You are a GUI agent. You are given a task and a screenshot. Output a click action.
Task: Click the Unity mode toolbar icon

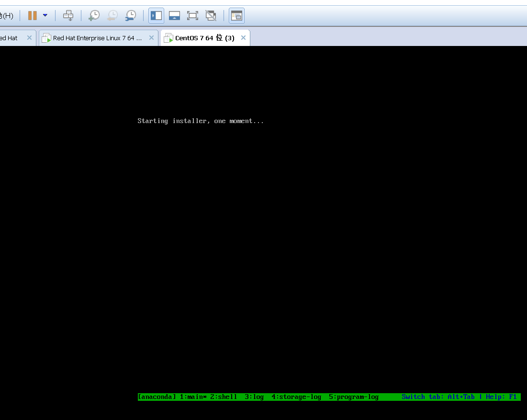point(211,15)
